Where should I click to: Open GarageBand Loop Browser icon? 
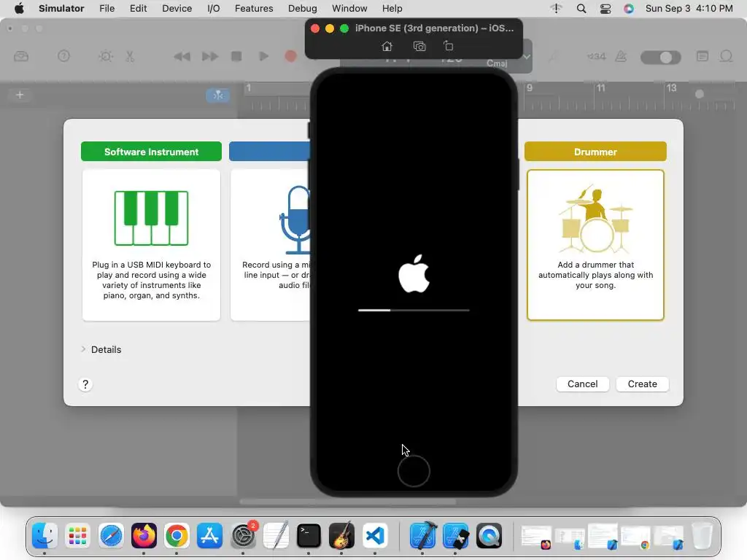click(x=726, y=57)
